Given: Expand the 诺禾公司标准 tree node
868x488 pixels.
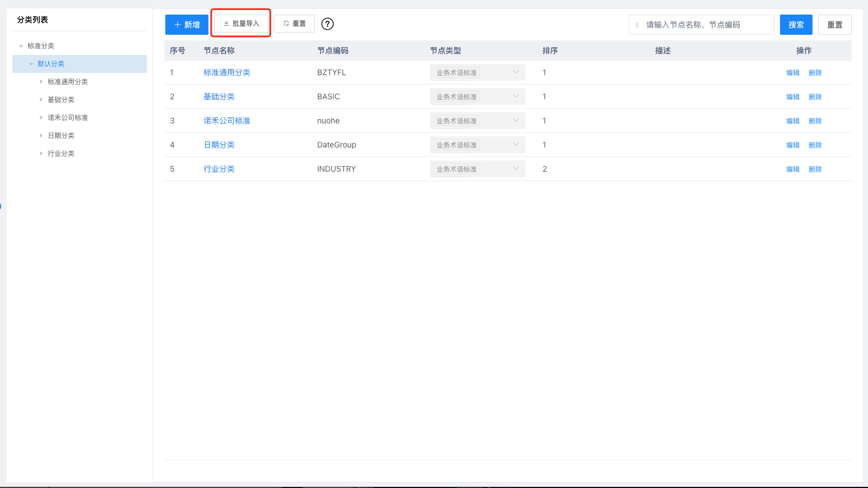Looking at the screenshot, I should (x=41, y=118).
